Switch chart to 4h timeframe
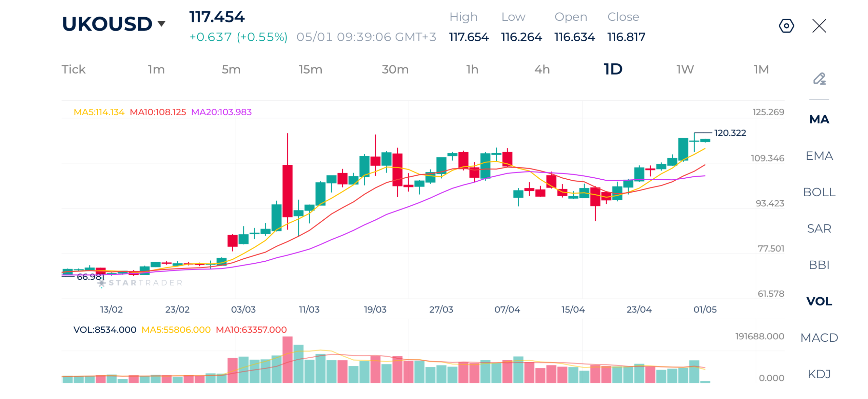Screen dimensions: 868x399 point(542,69)
